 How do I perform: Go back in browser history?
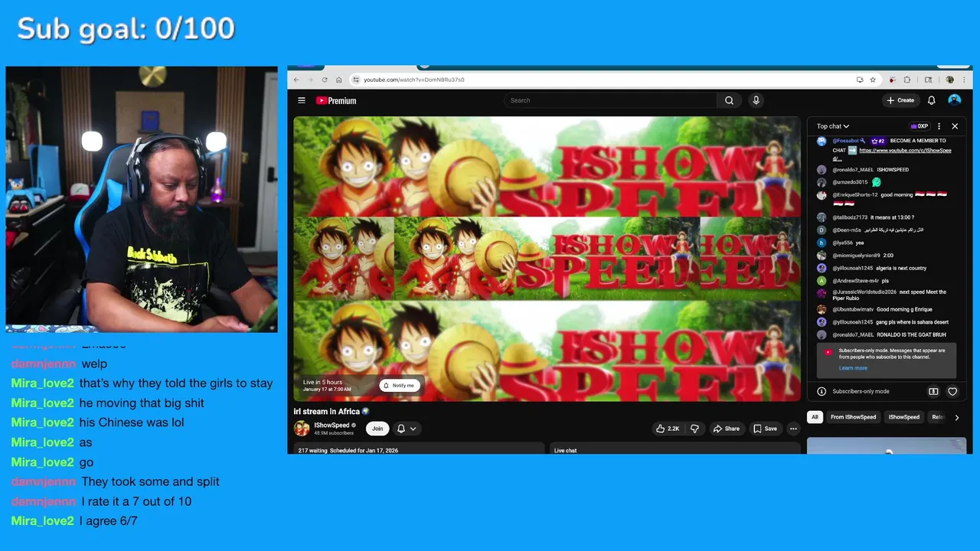296,80
